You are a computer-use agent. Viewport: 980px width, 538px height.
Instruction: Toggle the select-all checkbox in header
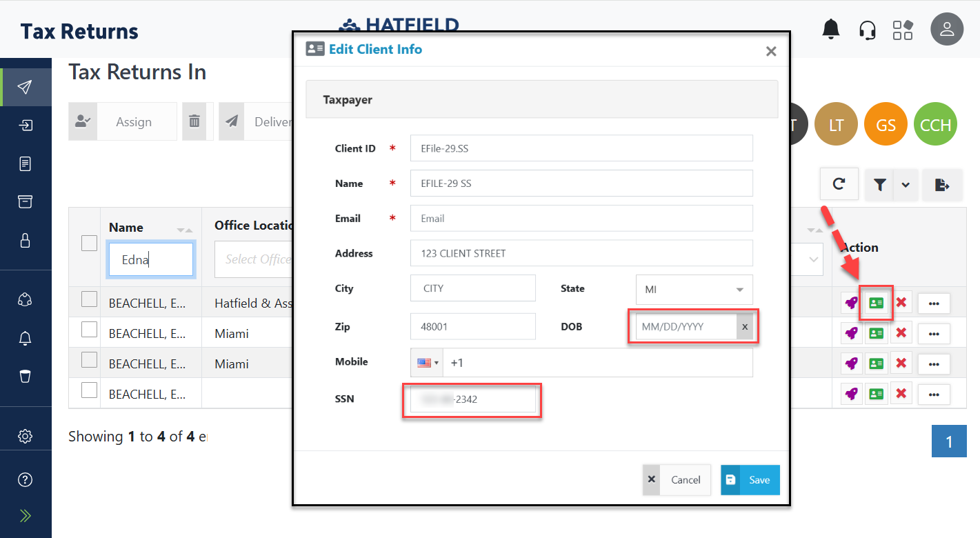[89, 243]
